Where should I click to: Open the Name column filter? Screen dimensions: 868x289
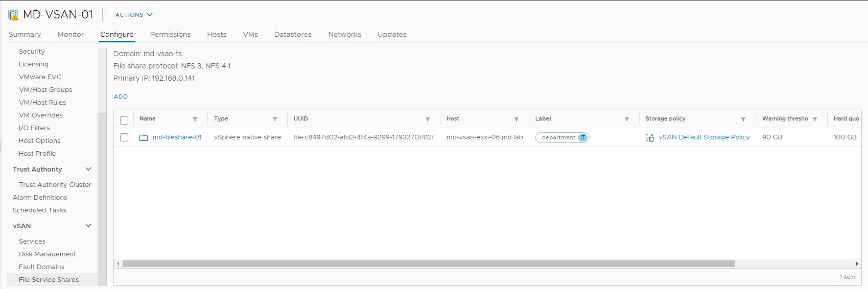(195, 119)
